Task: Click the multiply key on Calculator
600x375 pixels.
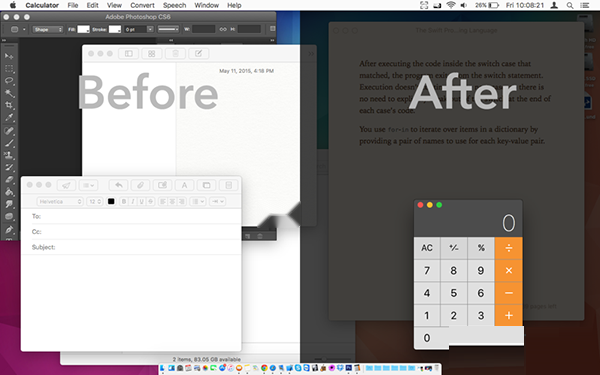Action: 509,271
